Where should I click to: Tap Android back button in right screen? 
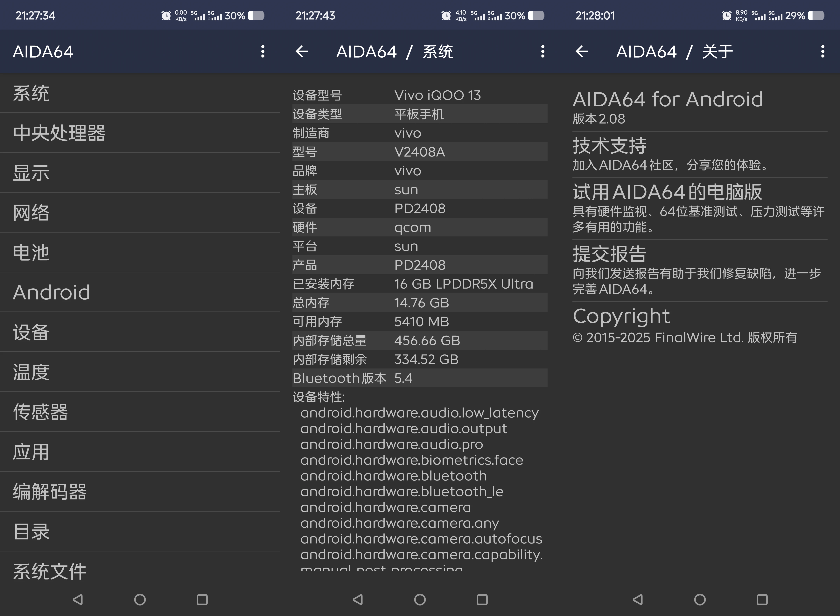638,600
